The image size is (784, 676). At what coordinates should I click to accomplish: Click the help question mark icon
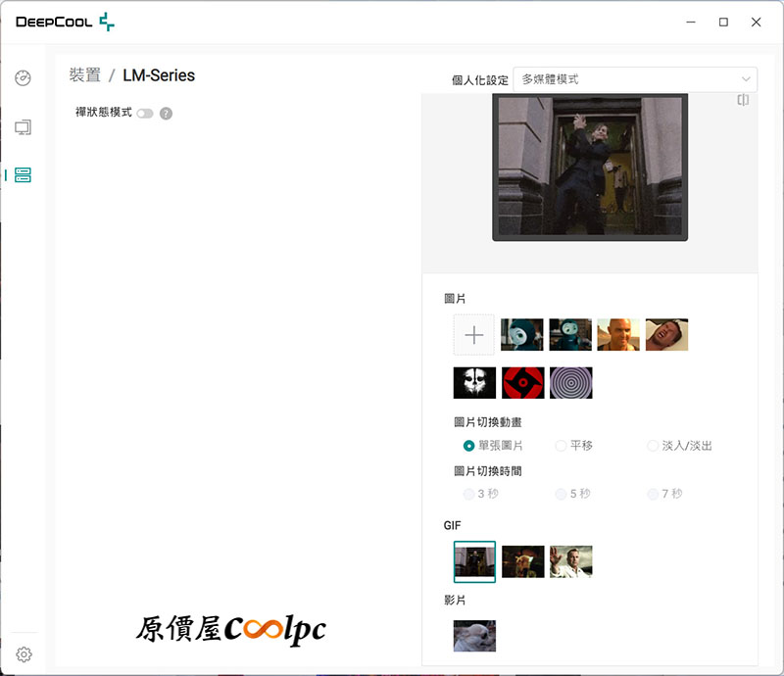point(166,114)
